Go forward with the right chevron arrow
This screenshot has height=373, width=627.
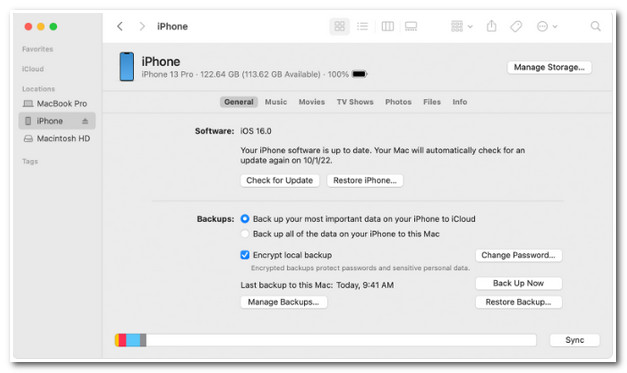[142, 26]
